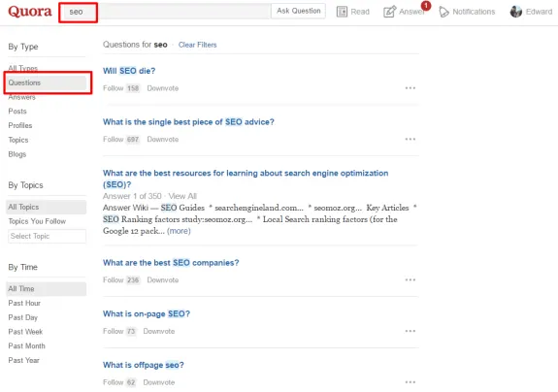Expand answer with the (more) link
This screenshot has width=558, height=392.
pos(179,231)
